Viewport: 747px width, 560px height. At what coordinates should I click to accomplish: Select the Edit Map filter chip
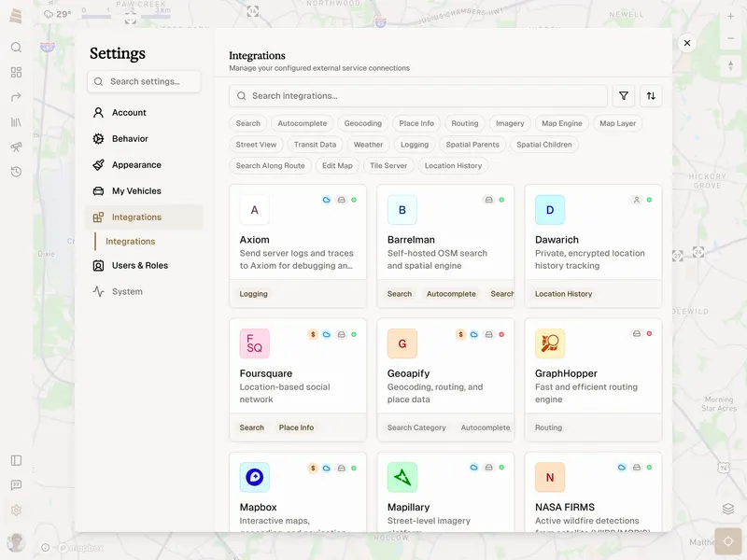pyautogui.click(x=337, y=166)
